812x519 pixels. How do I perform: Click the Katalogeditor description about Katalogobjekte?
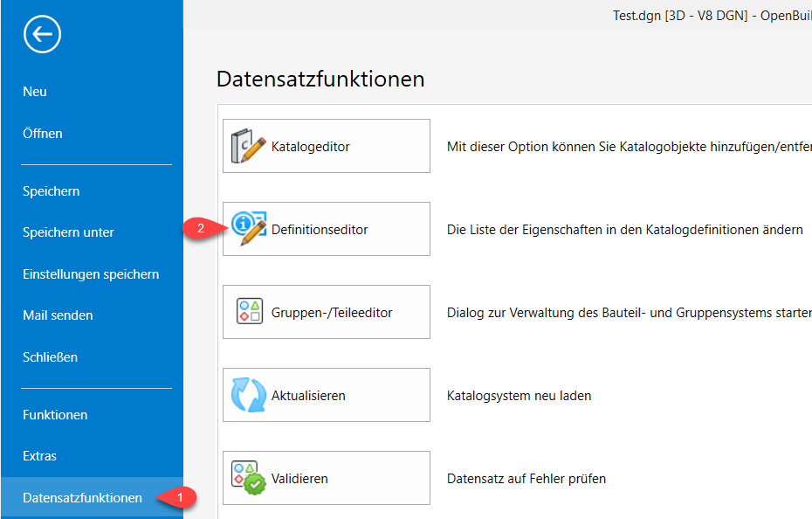coord(630,147)
